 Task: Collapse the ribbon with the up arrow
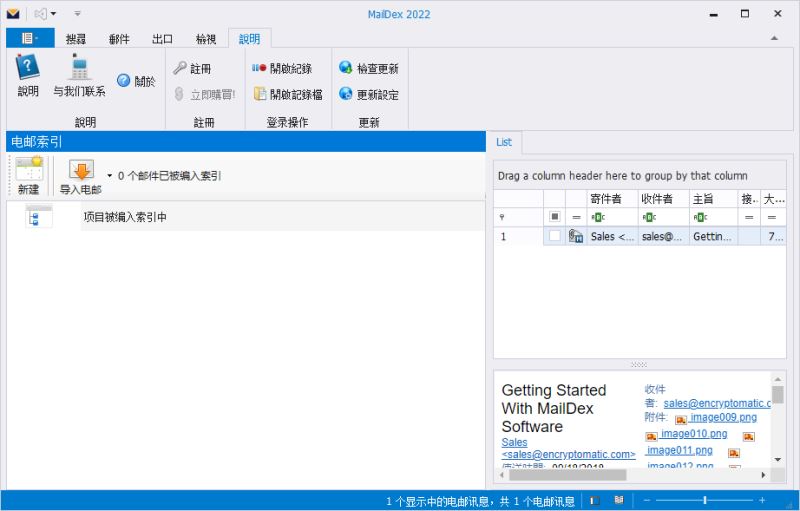click(x=774, y=38)
